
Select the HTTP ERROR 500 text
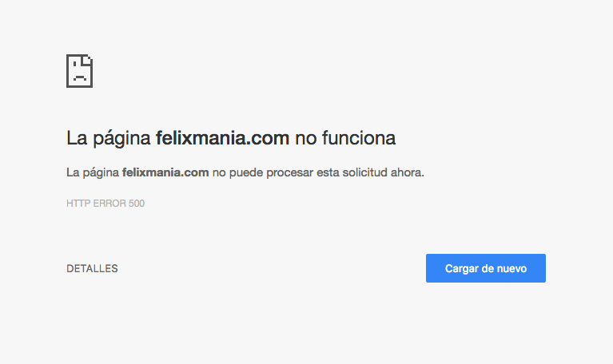(x=105, y=204)
